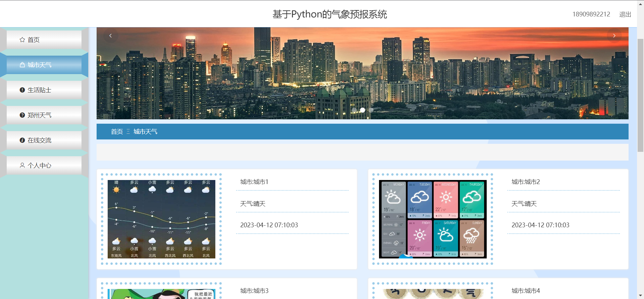This screenshot has height=299, width=644.
Task: Click the 退出 logout link
Action: tap(625, 14)
